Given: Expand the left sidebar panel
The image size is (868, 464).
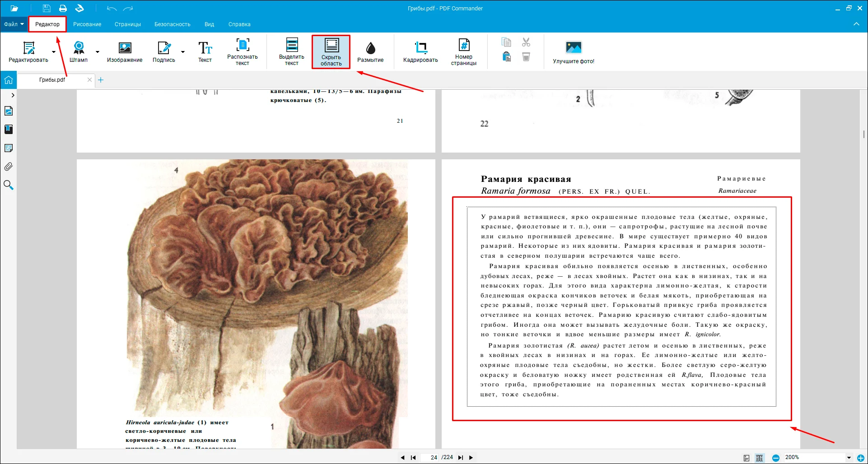Looking at the screenshot, I should point(13,95).
